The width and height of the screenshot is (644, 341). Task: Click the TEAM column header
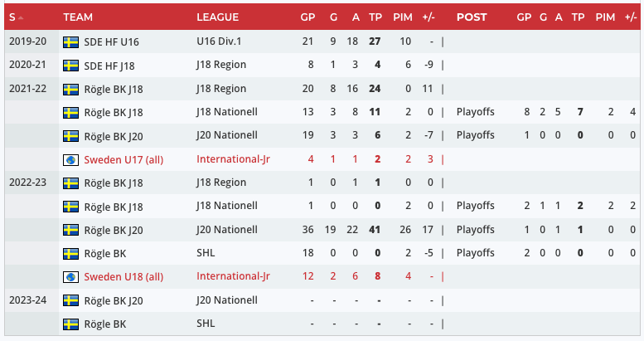click(78, 17)
